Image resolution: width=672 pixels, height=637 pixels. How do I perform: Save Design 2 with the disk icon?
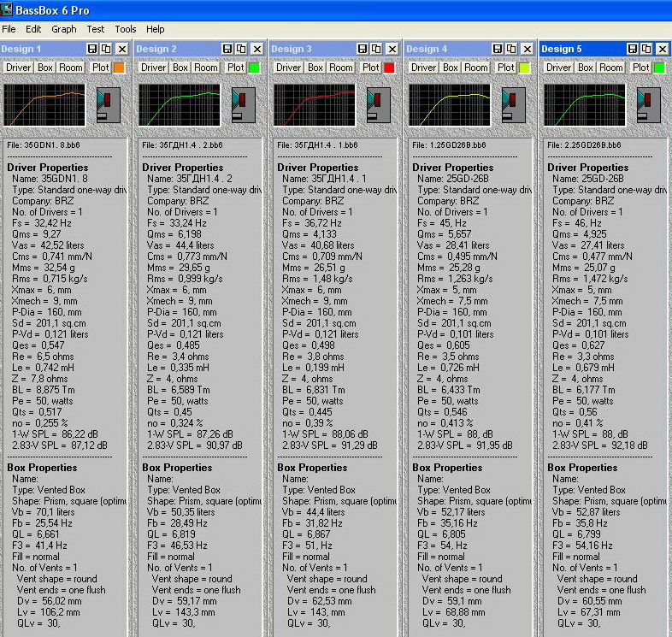pos(227,49)
